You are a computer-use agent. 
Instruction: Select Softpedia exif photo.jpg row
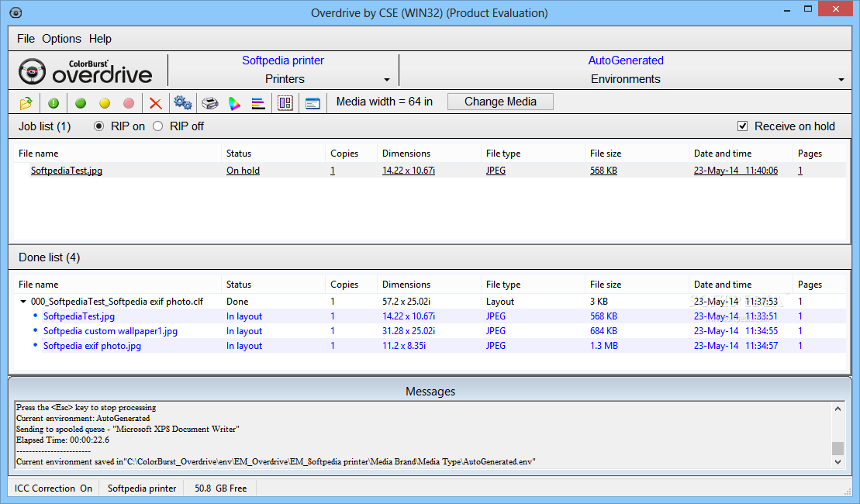coord(92,346)
